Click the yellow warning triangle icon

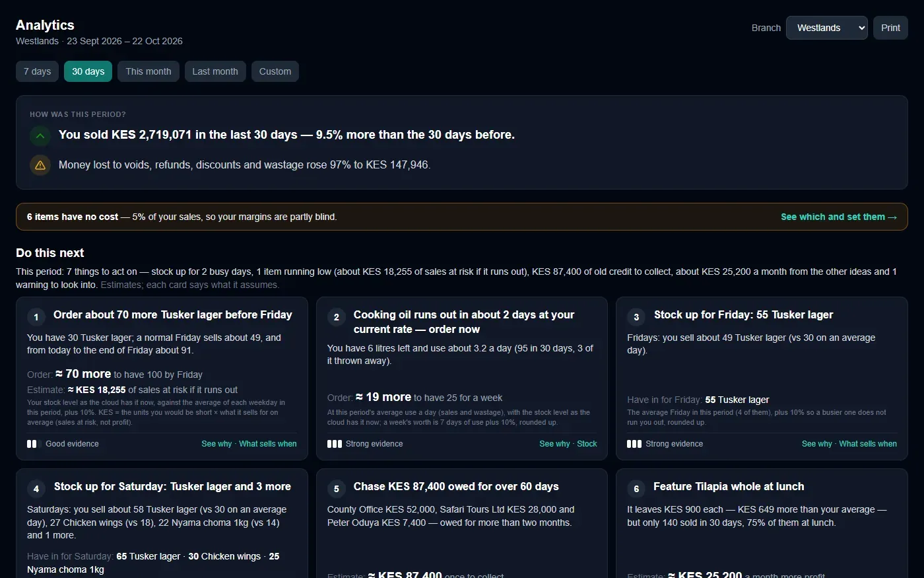[x=40, y=165]
